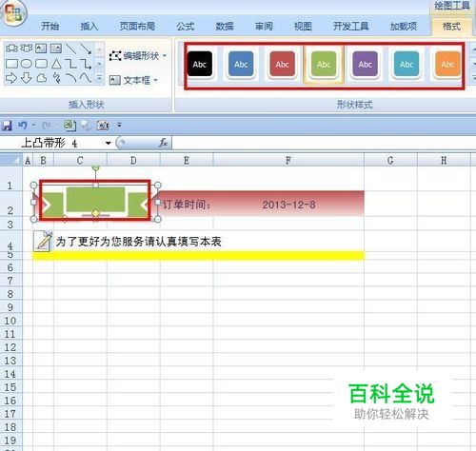Screen dimensions: 476x451
Task: Click the fx insert function button
Action: (164, 143)
